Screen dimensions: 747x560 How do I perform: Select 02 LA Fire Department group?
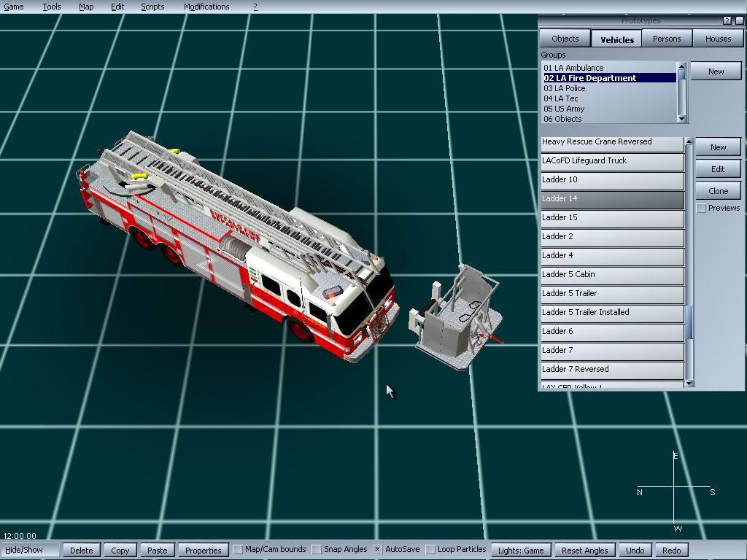click(609, 78)
